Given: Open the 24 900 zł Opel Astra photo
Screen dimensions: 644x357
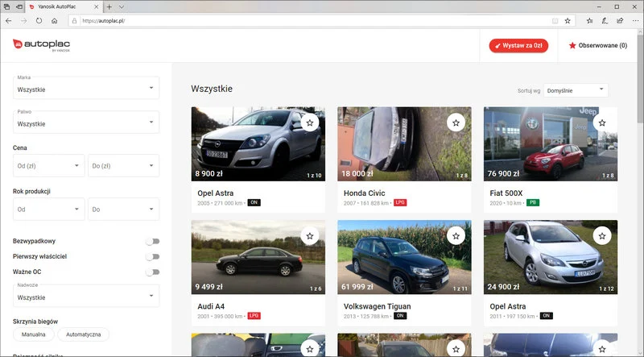Looking at the screenshot, I should [551, 257].
